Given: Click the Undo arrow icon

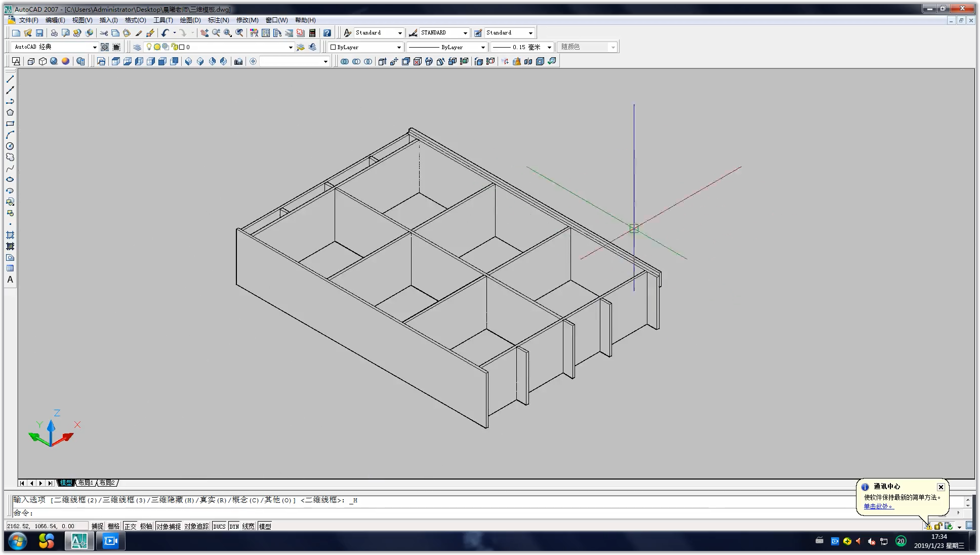Looking at the screenshot, I should (165, 33).
